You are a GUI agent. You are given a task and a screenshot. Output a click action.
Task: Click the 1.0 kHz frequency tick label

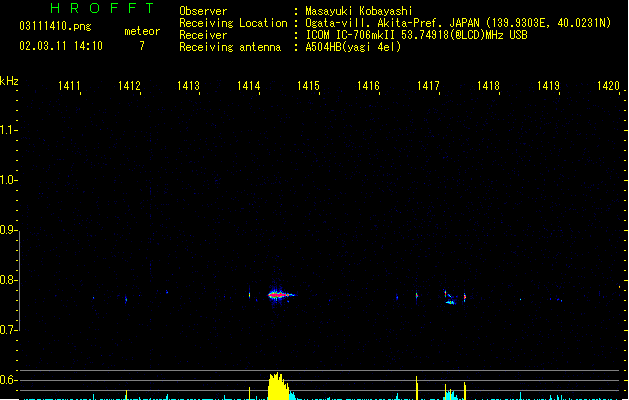(x=8, y=180)
